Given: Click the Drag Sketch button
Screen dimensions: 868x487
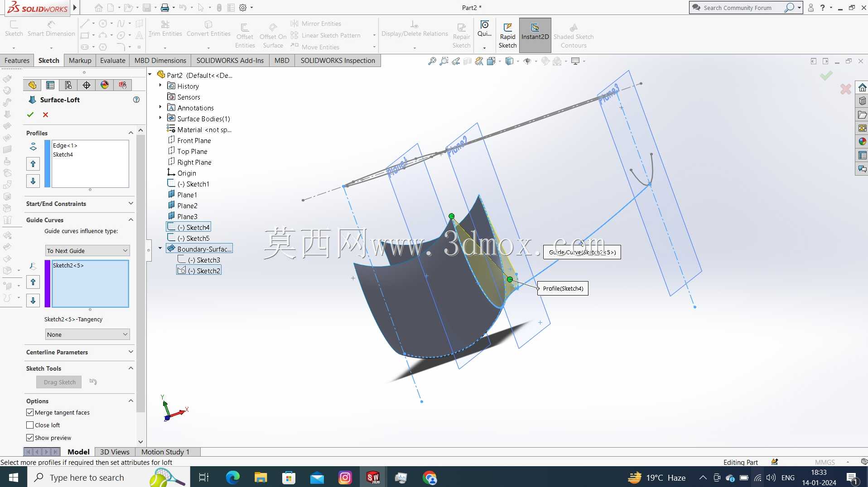Looking at the screenshot, I should [59, 382].
